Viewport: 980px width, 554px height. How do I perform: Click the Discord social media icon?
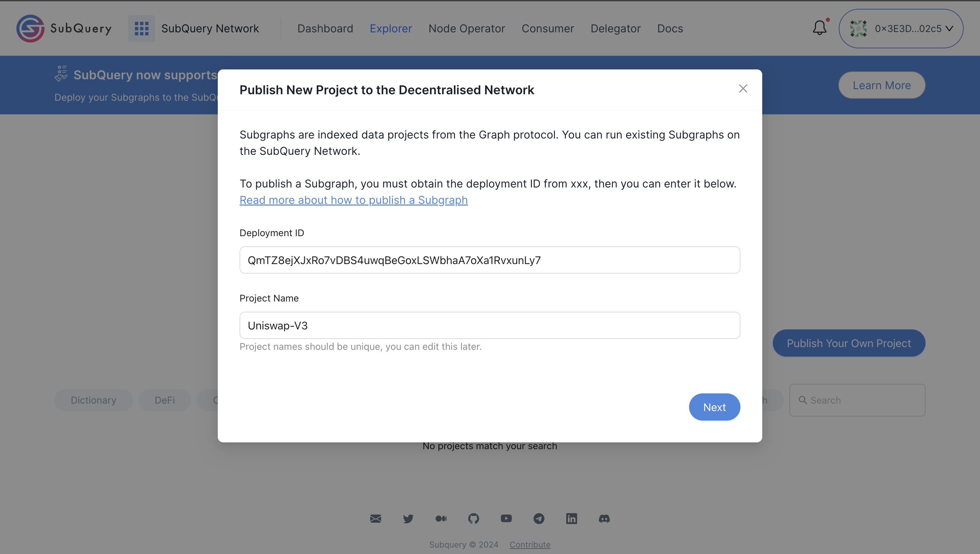603,518
